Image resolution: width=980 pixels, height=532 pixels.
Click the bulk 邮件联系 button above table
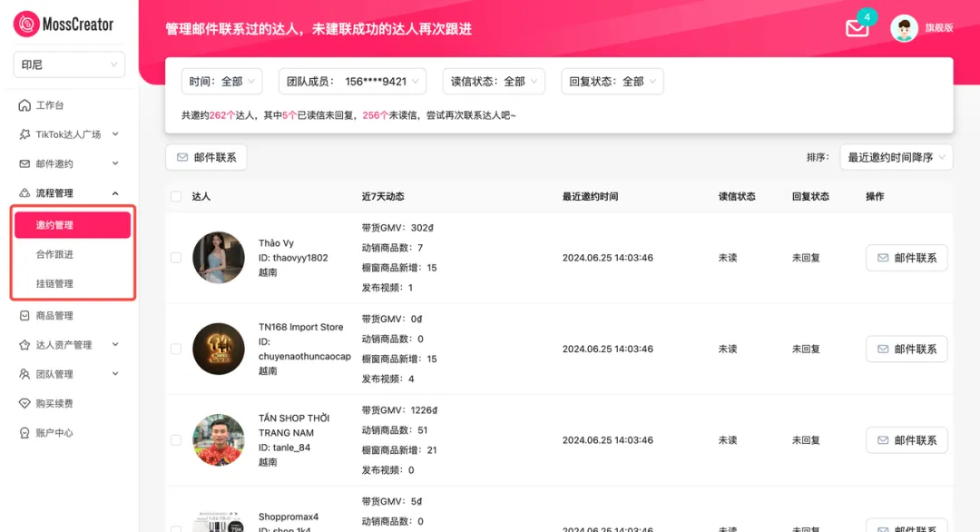click(x=206, y=158)
